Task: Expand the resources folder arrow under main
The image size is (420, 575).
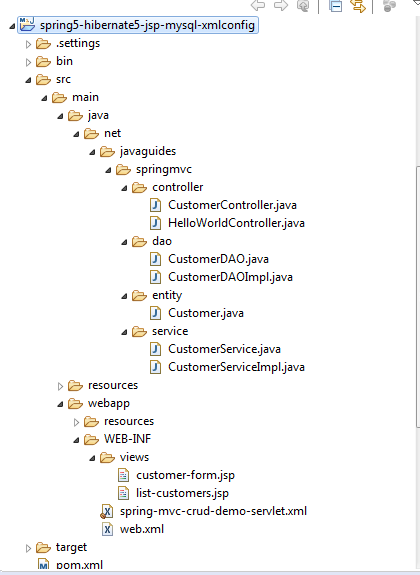Action: [x=60, y=386]
